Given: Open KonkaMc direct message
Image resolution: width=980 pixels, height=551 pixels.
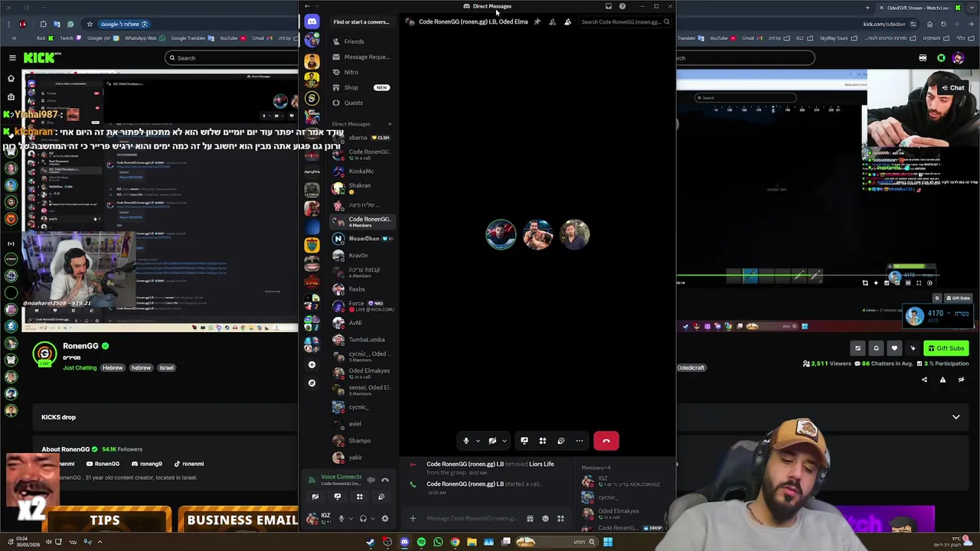Looking at the screenshot, I should pos(361,171).
